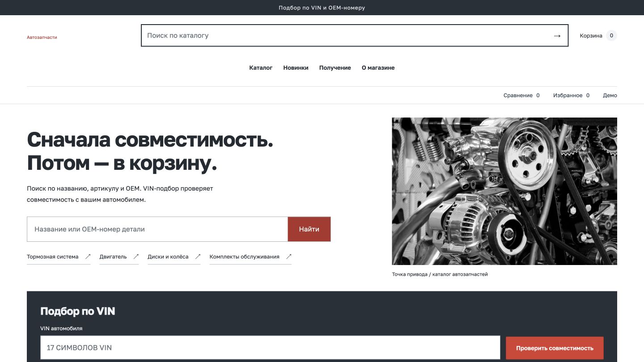The width and height of the screenshot is (644, 362).
Task: Click the engine photo thumbnail
Action: [x=504, y=191]
